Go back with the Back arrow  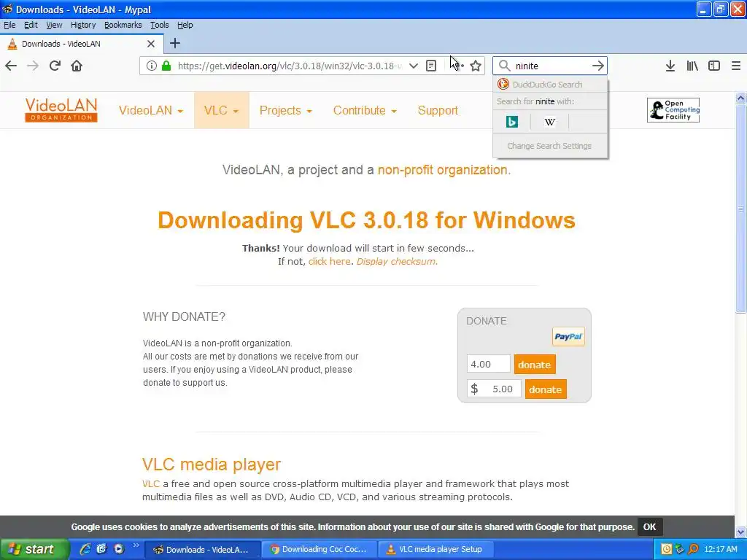[x=11, y=66]
